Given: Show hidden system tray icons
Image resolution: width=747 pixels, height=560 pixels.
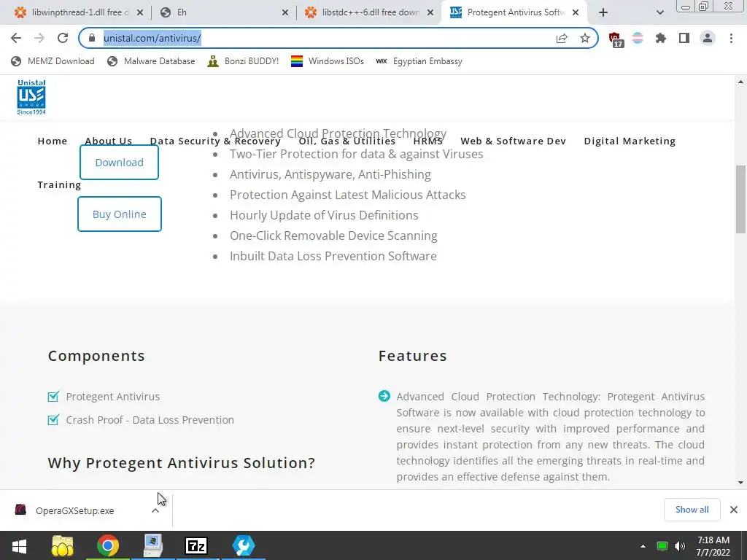Looking at the screenshot, I should click(643, 546).
